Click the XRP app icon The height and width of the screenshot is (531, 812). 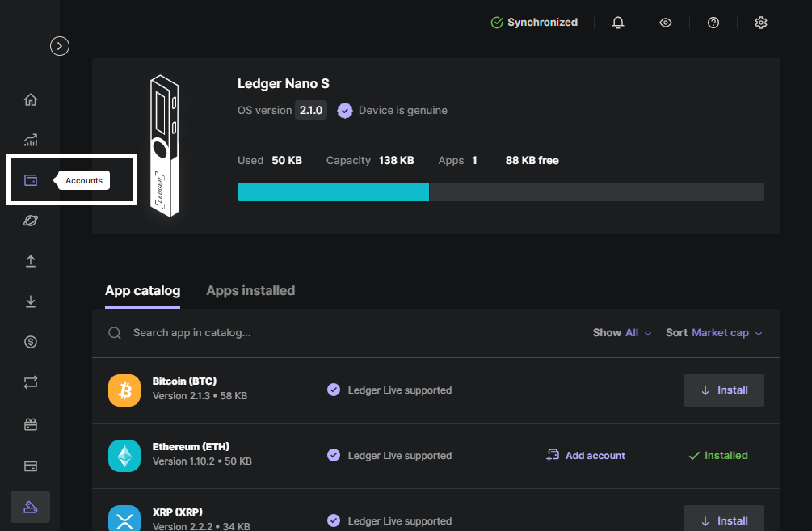click(124, 518)
